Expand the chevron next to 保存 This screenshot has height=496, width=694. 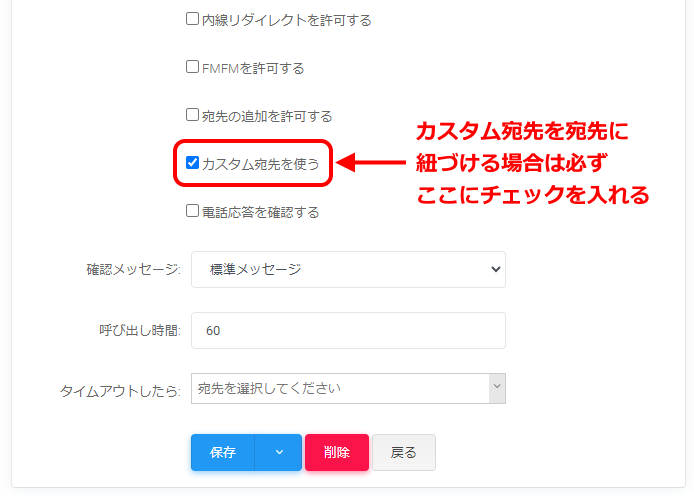[279, 452]
